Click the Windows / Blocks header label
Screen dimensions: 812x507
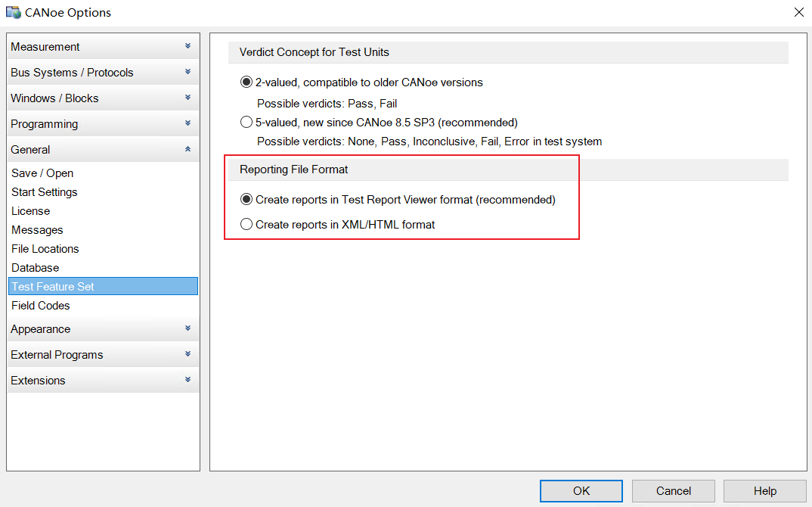click(x=54, y=98)
